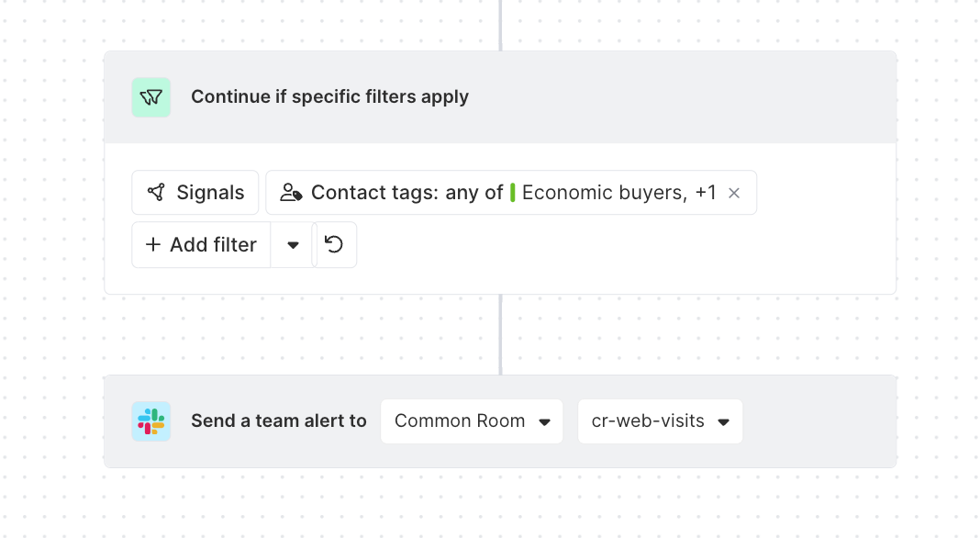
Task: Click the Signals node icon
Action: 156,193
